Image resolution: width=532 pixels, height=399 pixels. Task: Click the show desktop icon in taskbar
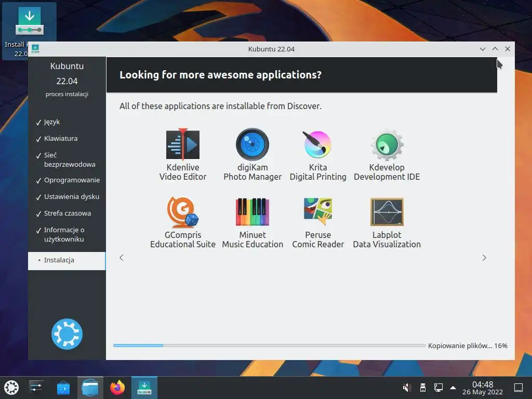(x=518, y=388)
